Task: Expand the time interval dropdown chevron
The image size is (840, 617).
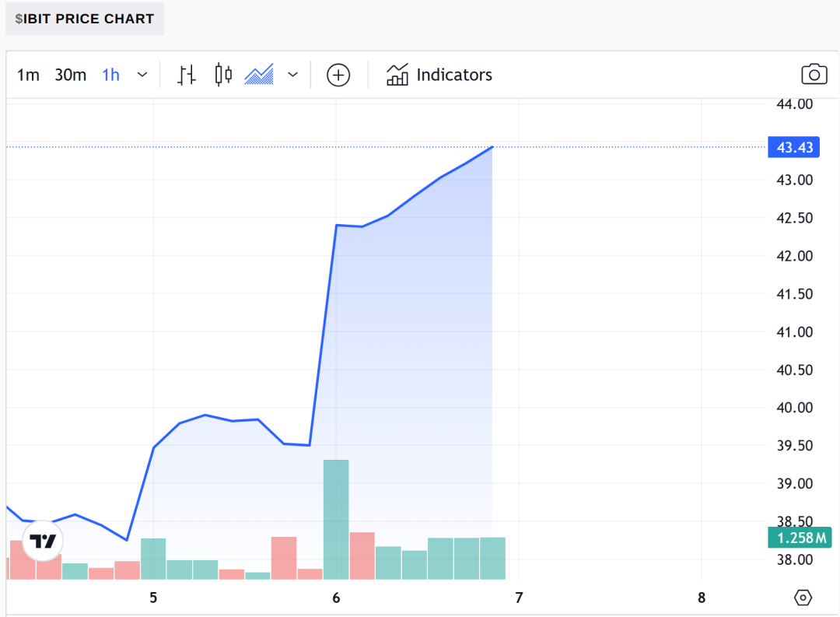Action: [142, 75]
